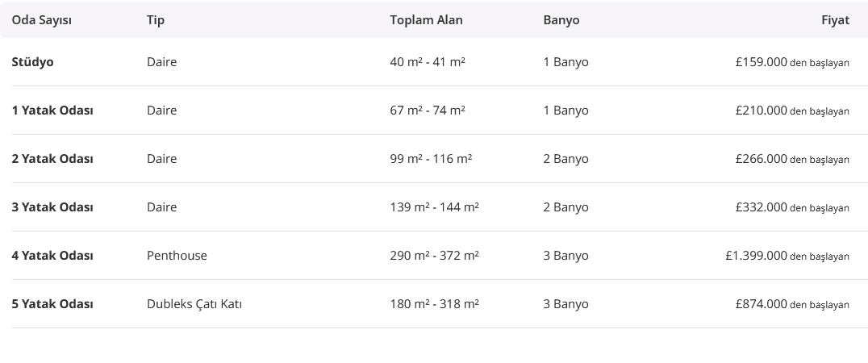The height and width of the screenshot is (363, 868).
Task: Click the 40 m² - 41 m² area
Action: [x=427, y=62]
